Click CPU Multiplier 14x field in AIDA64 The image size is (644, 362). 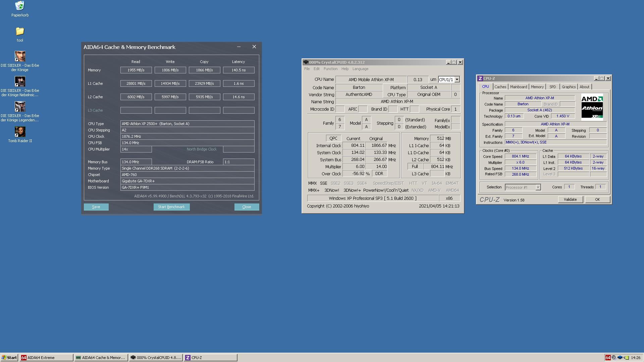click(136, 149)
